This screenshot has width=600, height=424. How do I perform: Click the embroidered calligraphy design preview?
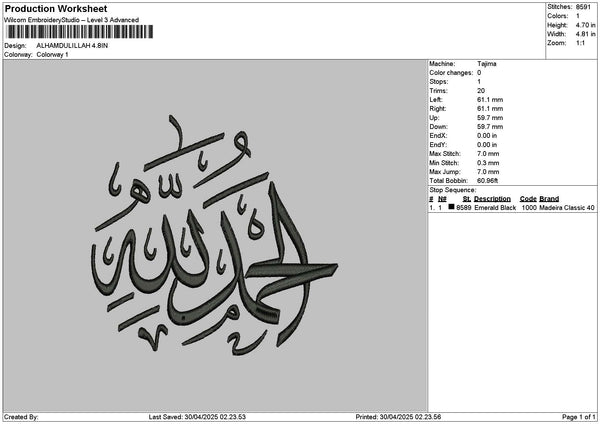point(214,235)
